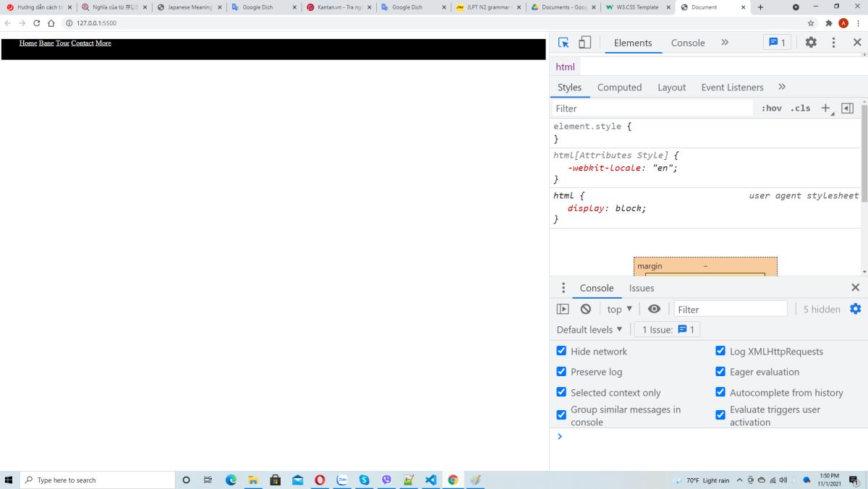Select the Computed tab
The image size is (868, 489).
click(x=619, y=87)
